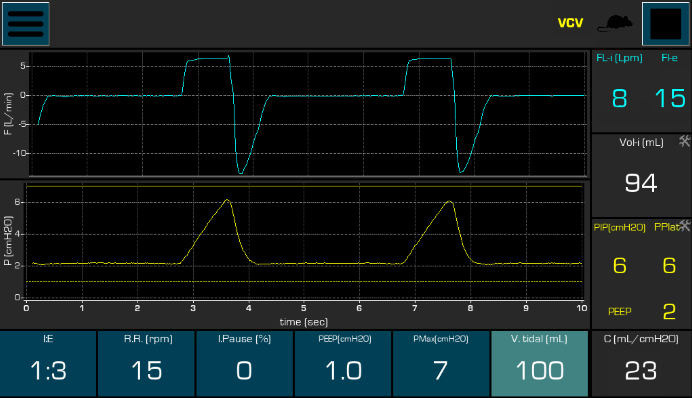
Task: Click the black stop square button
Action: pos(666,24)
